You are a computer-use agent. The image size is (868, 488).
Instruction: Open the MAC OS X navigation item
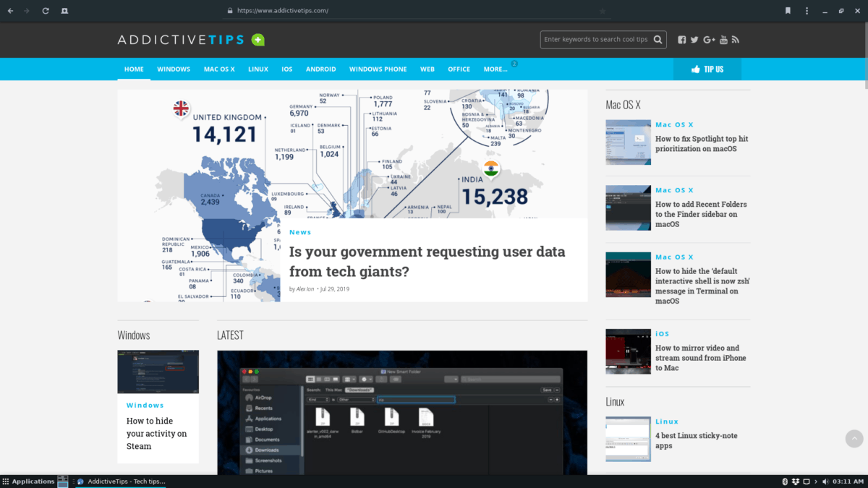[219, 69]
